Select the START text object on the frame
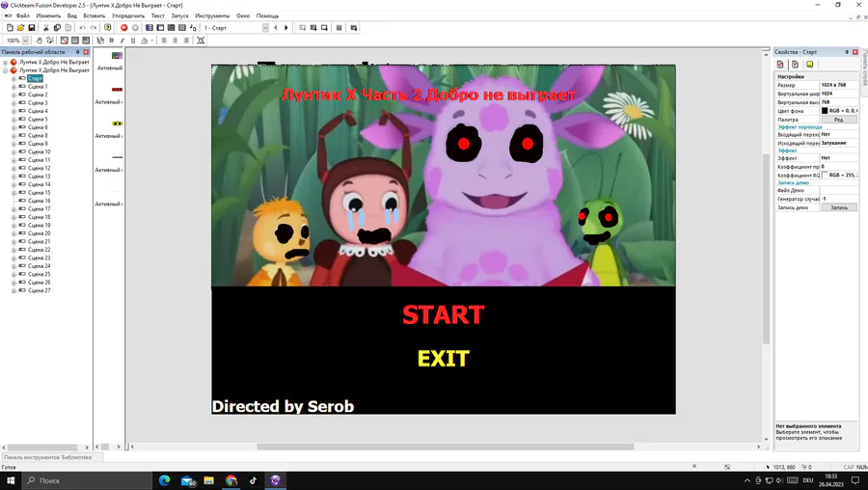Viewport: 868px width, 490px height. pyautogui.click(x=444, y=314)
